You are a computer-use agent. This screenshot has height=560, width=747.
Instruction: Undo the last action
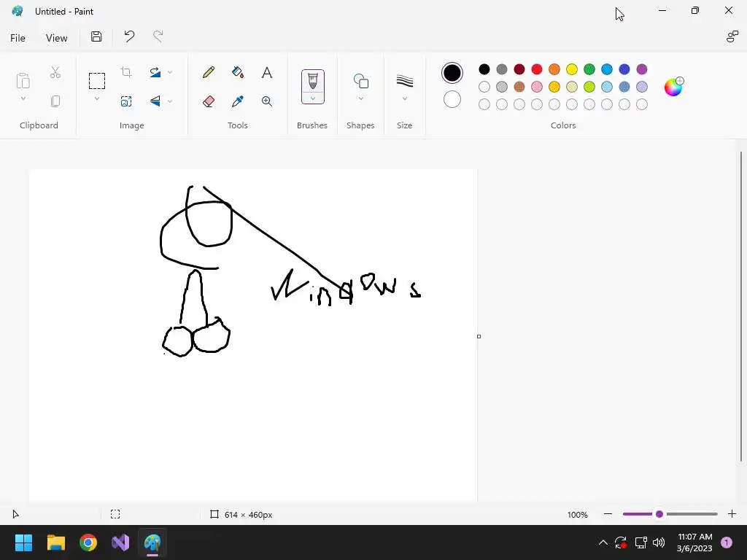[x=129, y=36]
